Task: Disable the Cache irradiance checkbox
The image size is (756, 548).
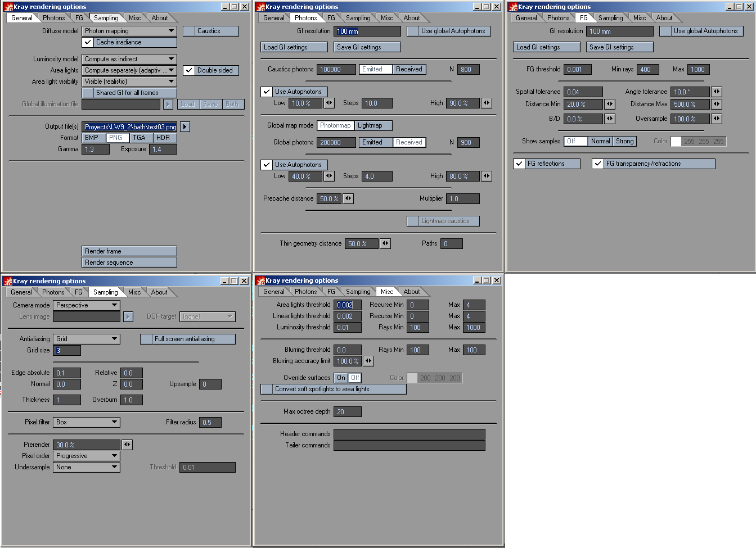Action: tap(88, 42)
